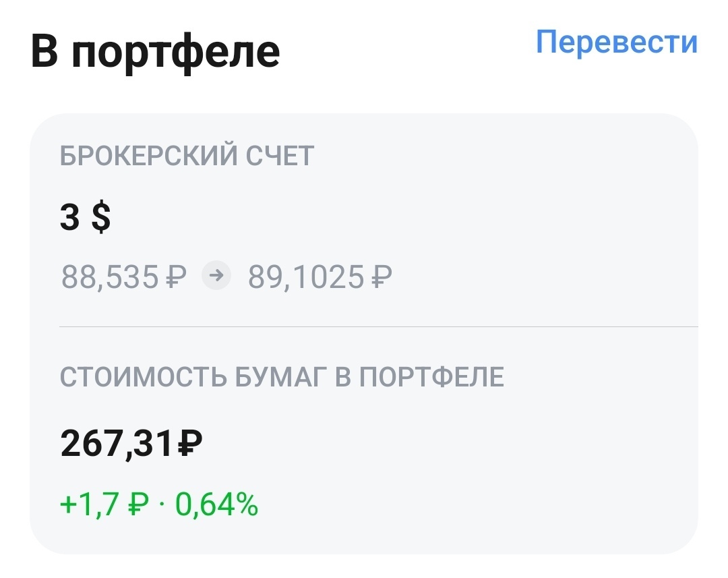Tap the bold ruble sign after 267,31

189,444
